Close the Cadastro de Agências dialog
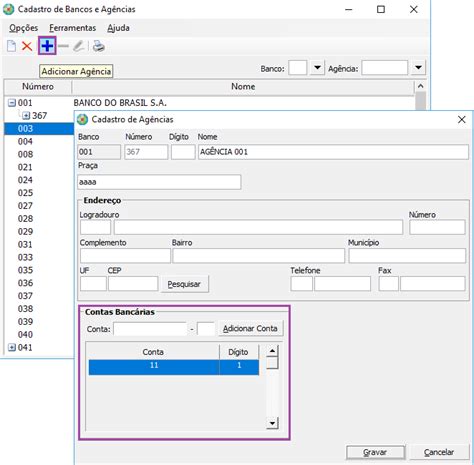The height and width of the screenshot is (465, 474). [461, 119]
